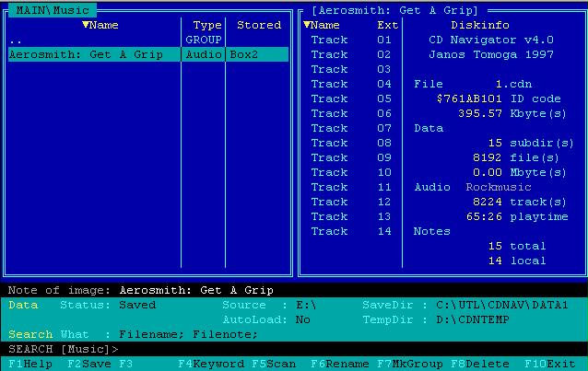The height and width of the screenshot is (371, 588).
Task: Click the Type column header
Action: click(x=207, y=25)
